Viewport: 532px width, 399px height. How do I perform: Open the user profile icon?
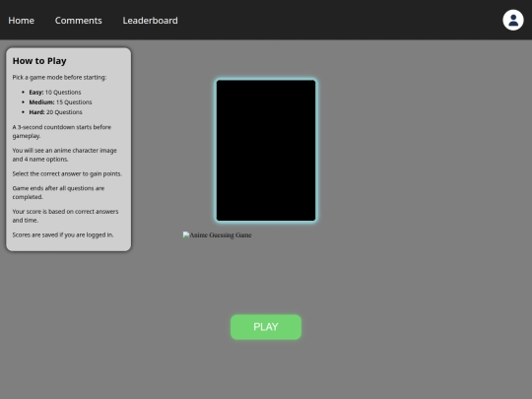point(512,20)
